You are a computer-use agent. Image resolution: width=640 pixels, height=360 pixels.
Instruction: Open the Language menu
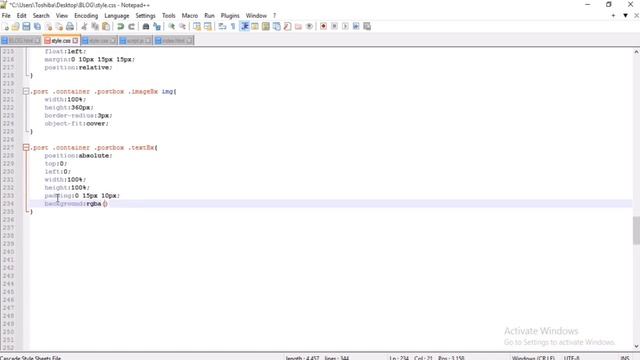[117, 16]
